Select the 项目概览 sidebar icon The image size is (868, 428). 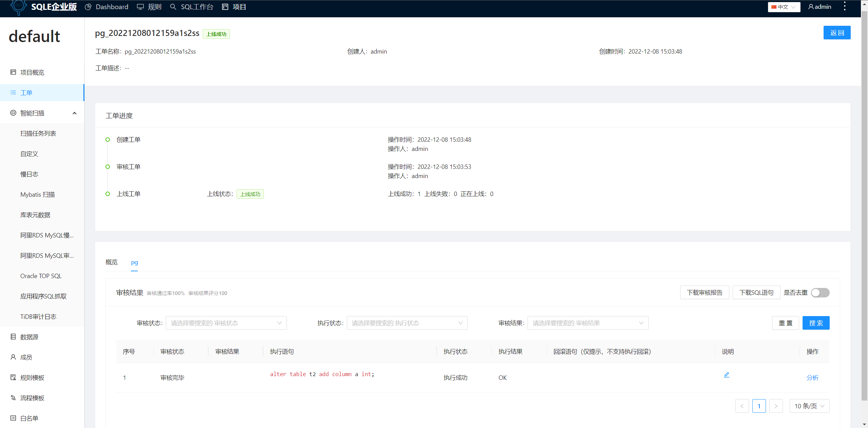click(x=13, y=72)
